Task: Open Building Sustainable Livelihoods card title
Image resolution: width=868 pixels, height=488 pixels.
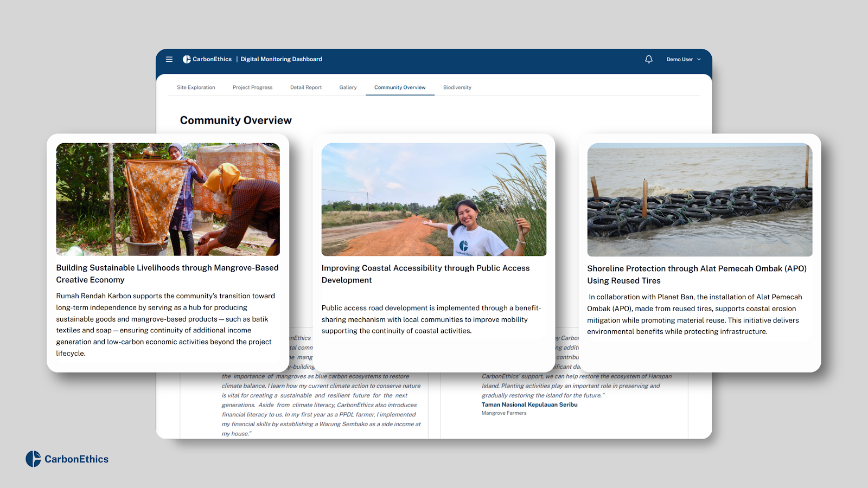Action: click(x=167, y=274)
